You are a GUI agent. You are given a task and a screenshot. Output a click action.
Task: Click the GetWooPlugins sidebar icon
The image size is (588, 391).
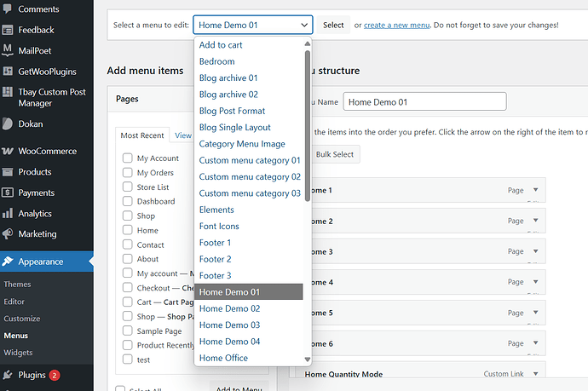coord(8,71)
